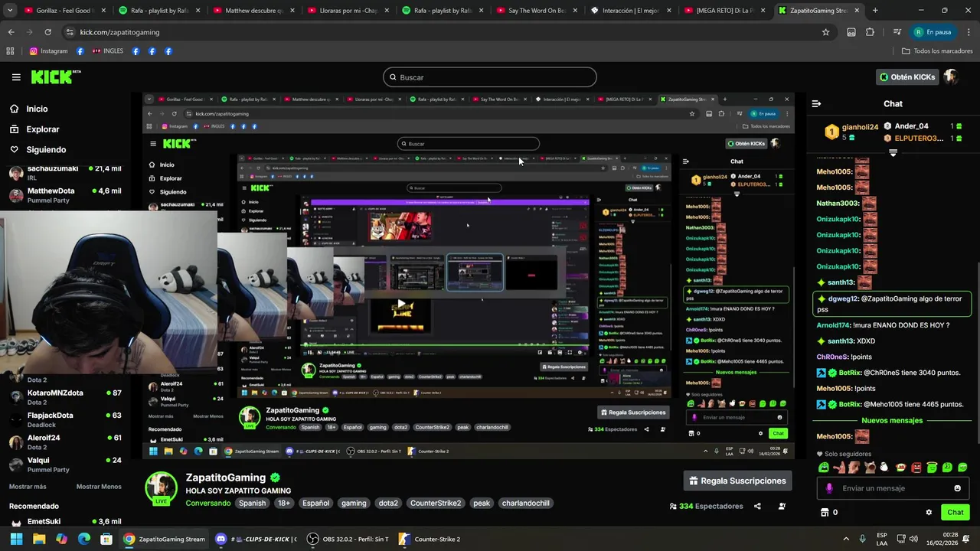This screenshot has height=551, width=980.
Task: Open the Chrome extensions puzzle icon
Action: (870, 32)
